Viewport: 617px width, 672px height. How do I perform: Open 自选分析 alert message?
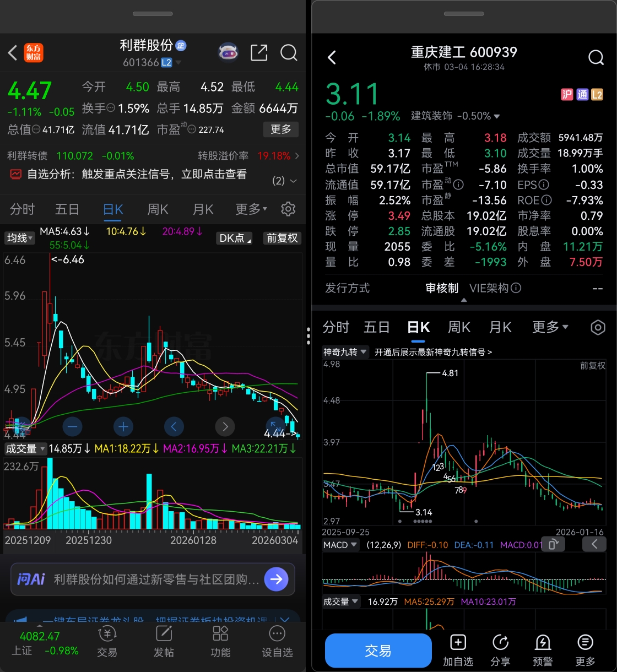[x=137, y=175]
